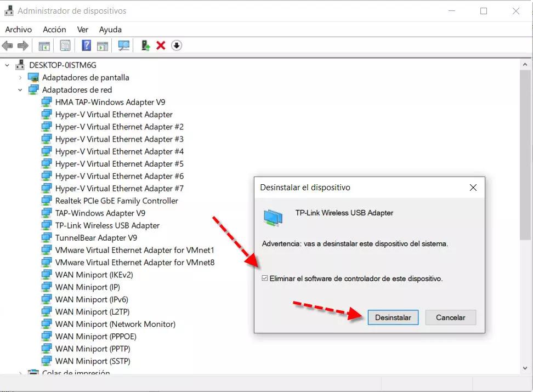This screenshot has height=392, width=533.
Task: Click icon beside TunnelBear Adapter V9
Action: pyautogui.click(x=47, y=237)
